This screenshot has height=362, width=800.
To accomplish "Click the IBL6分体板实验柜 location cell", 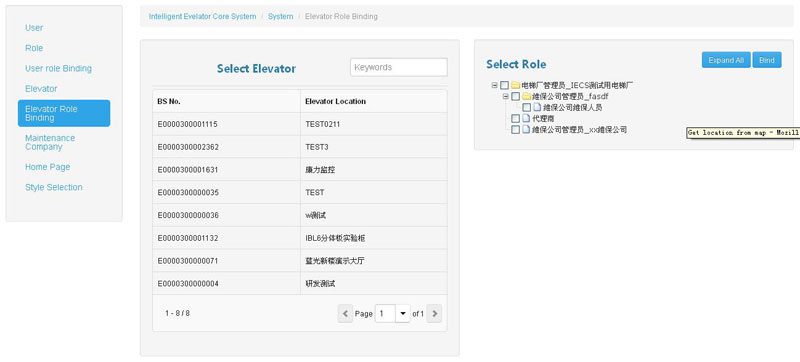I will pos(374,238).
